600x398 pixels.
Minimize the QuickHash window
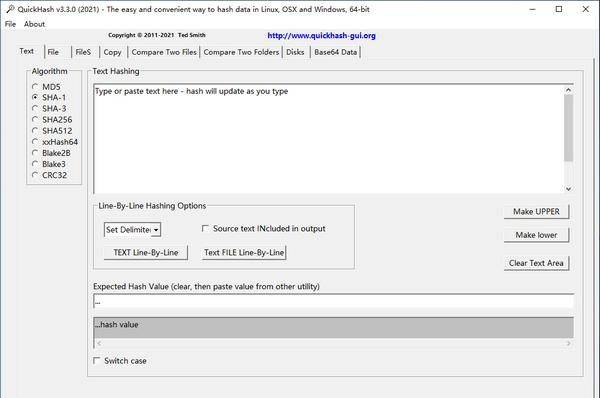click(x=532, y=9)
